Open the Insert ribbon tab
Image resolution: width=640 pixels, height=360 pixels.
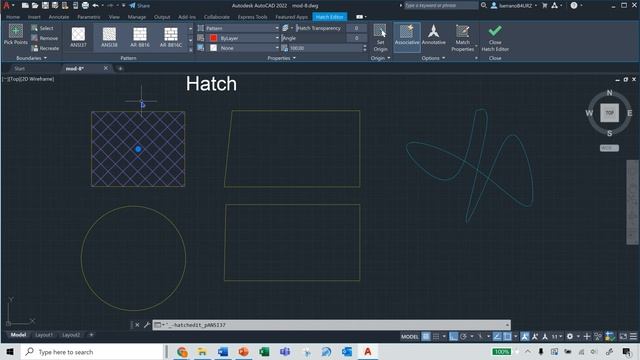34,17
